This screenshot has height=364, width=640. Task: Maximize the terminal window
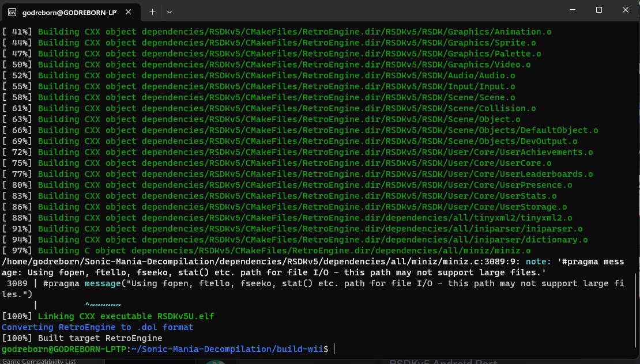pos(599,10)
